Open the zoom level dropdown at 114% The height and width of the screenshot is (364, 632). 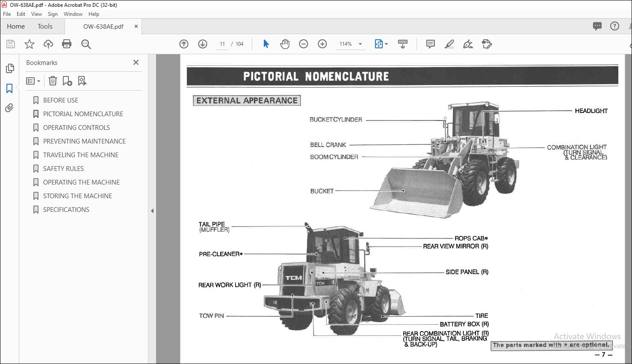(x=360, y=44)
